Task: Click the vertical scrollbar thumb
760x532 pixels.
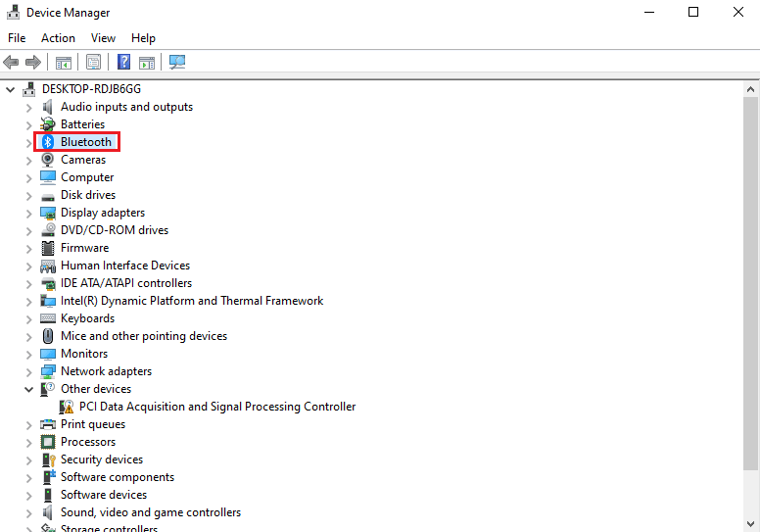Action: coord(751,283)
